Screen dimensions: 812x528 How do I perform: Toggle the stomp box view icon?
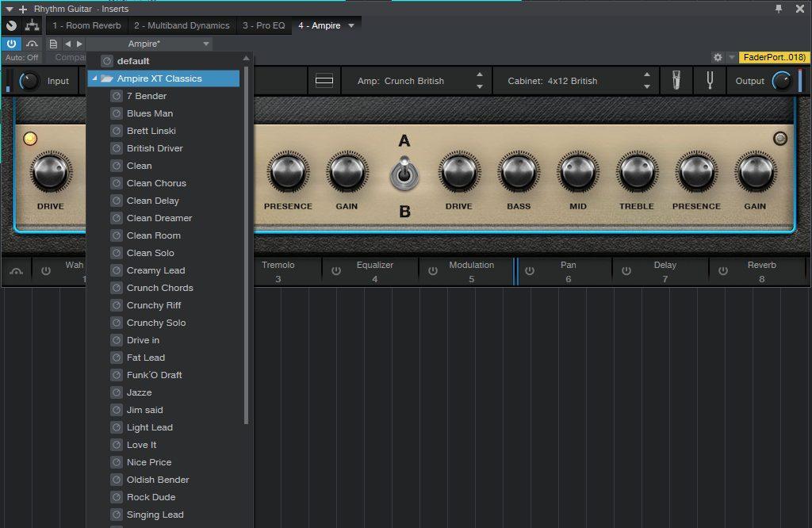pyautogui.click(x=324, y=81)
